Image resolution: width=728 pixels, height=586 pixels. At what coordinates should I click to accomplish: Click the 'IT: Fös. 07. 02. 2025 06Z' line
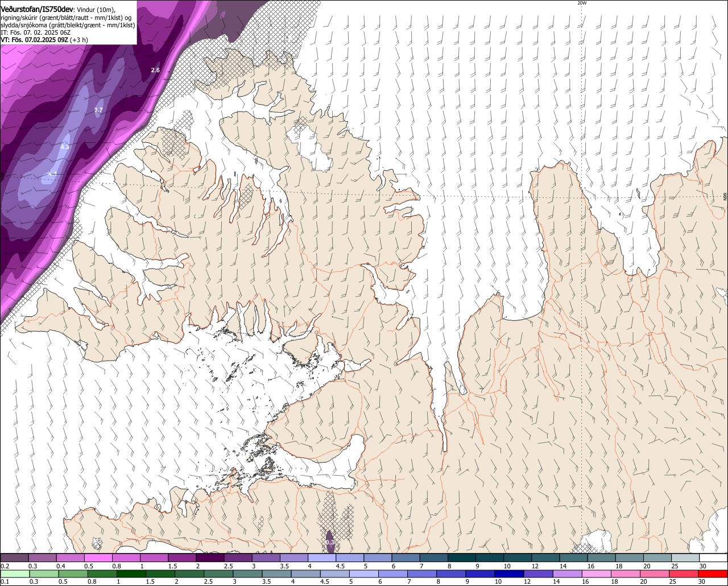(35, 32)
